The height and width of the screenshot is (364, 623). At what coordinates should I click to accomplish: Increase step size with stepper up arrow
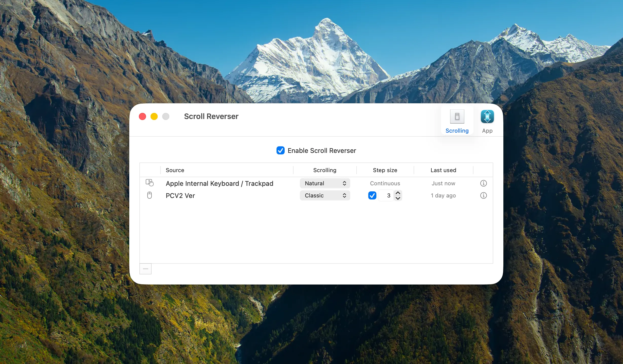point(398,193)
